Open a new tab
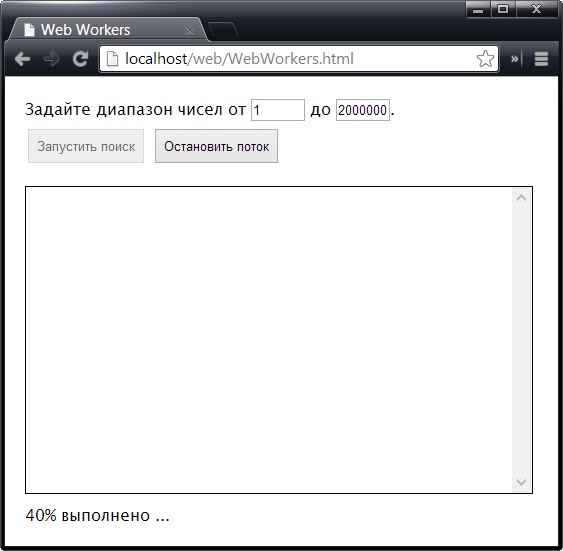Screen dimensions: 563x551 (223, 29)
